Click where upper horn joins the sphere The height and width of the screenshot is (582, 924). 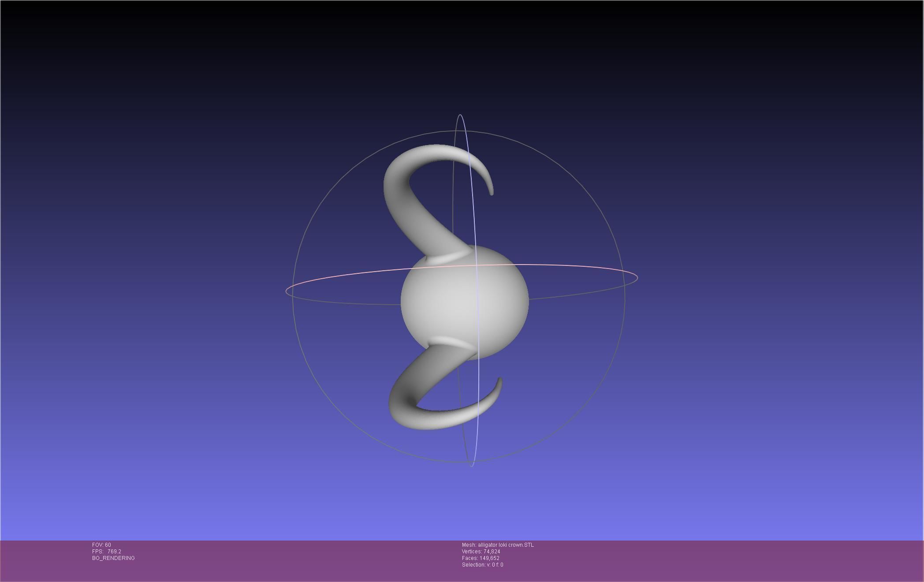[x=447, y=257]
